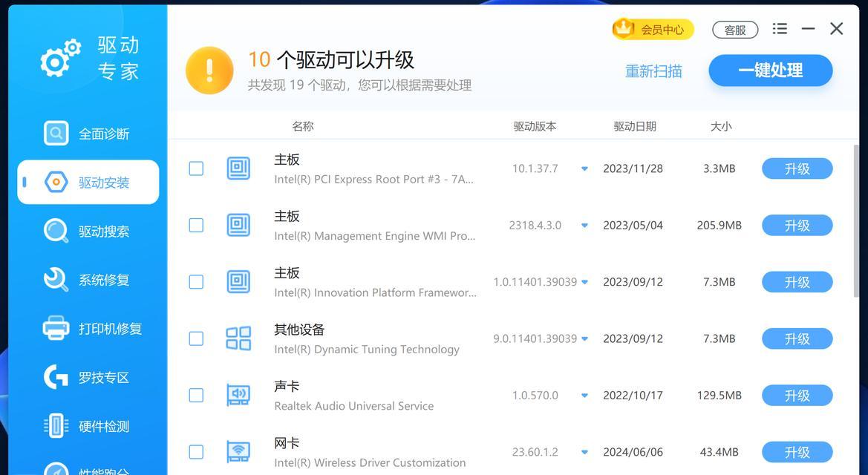
Task: Click the 名称 column header
Action: (303, 126)
